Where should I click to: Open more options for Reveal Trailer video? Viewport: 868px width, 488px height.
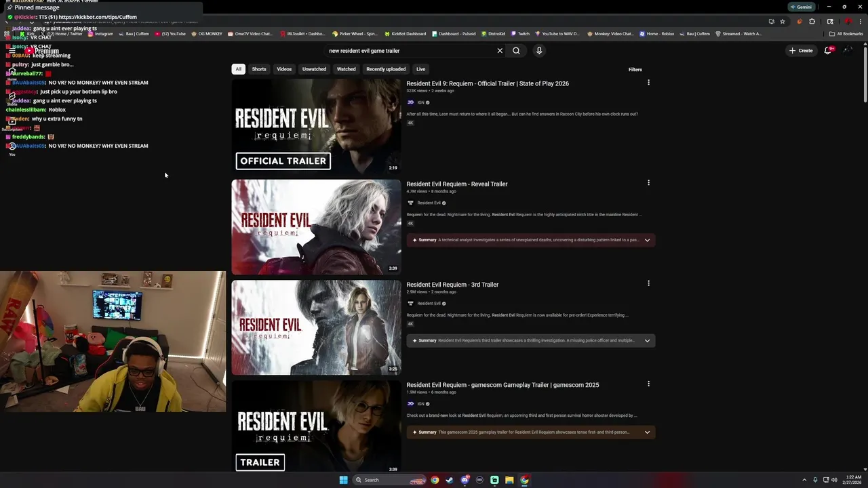[x=648, y=183]
